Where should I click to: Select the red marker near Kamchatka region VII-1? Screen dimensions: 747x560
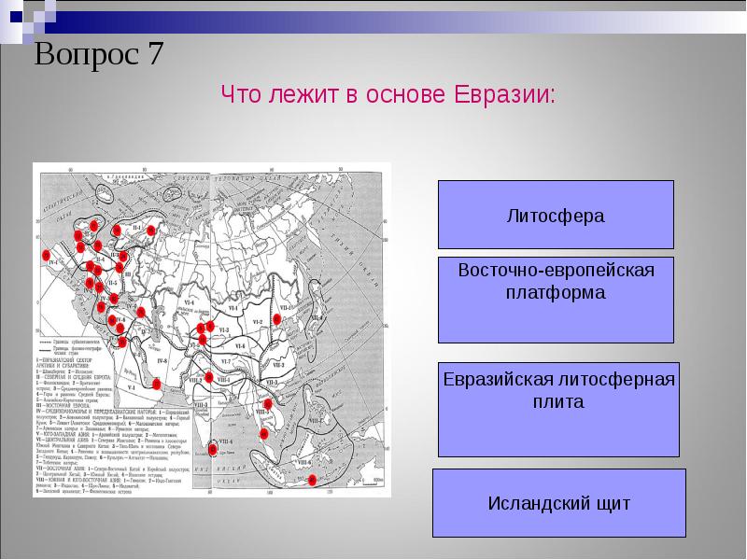pos(276,317)
